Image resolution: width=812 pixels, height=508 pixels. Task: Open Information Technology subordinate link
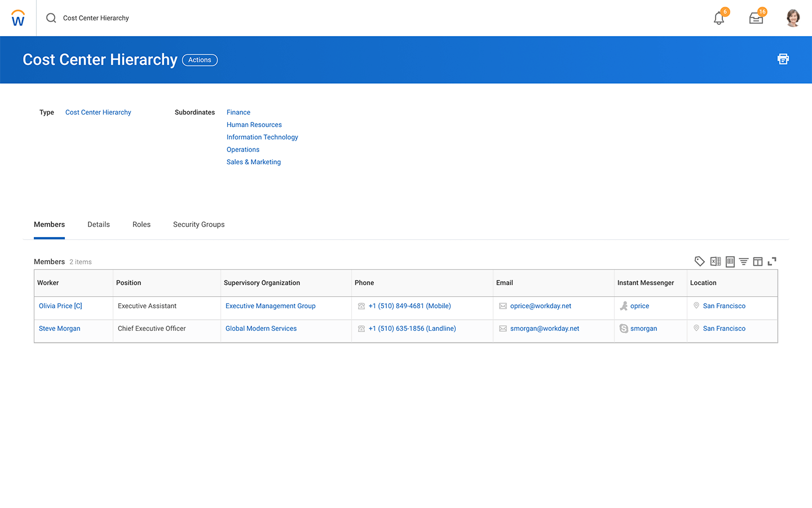click(262, 137)
